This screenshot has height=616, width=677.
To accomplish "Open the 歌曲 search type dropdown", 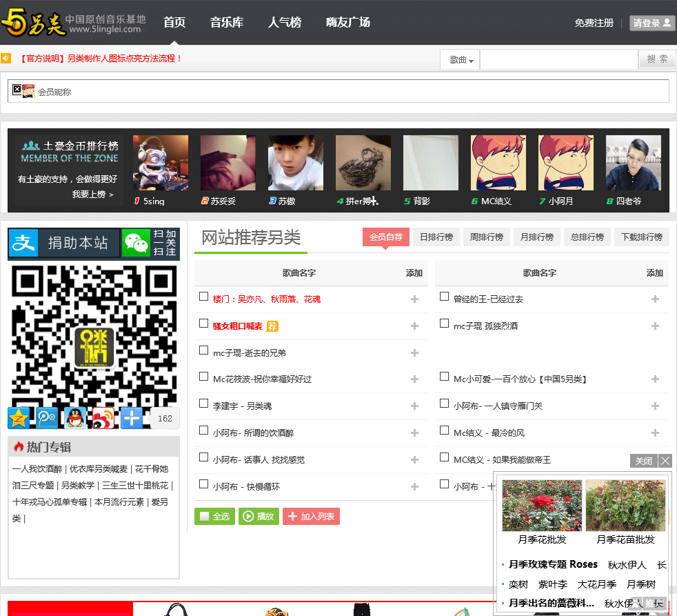I will pyautogui.click(x=461, y=60).
